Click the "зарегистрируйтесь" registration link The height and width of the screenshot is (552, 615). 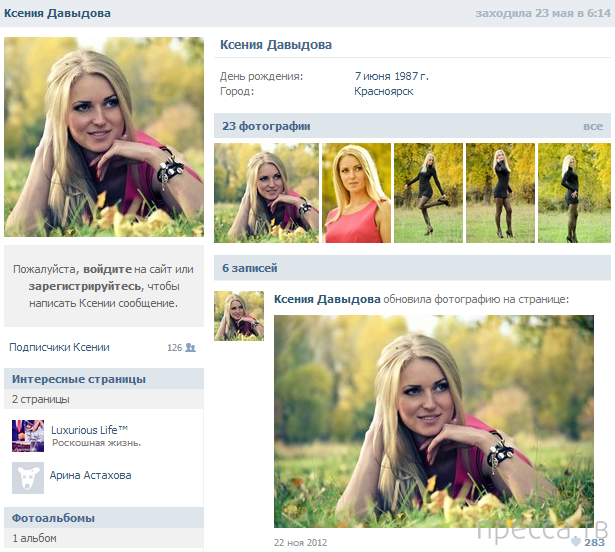85,286
